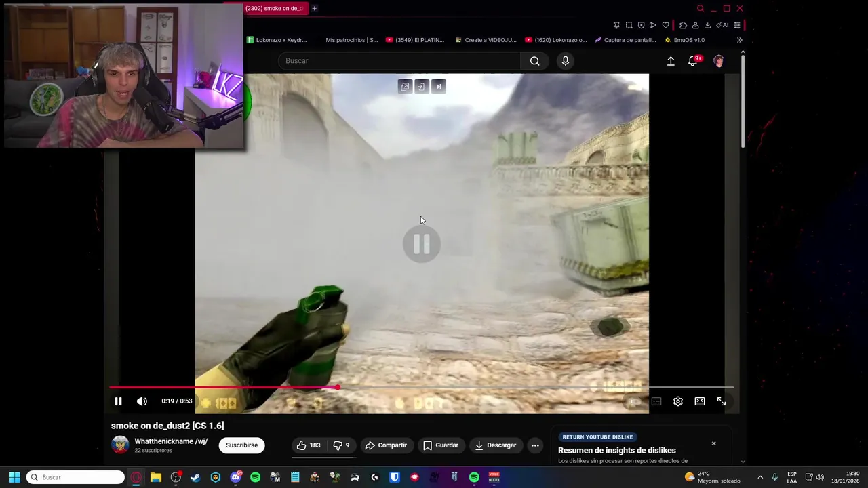Enter fullscreen mode in video player
Viewport: 868px width, 488px height.
tap(722, 401)
